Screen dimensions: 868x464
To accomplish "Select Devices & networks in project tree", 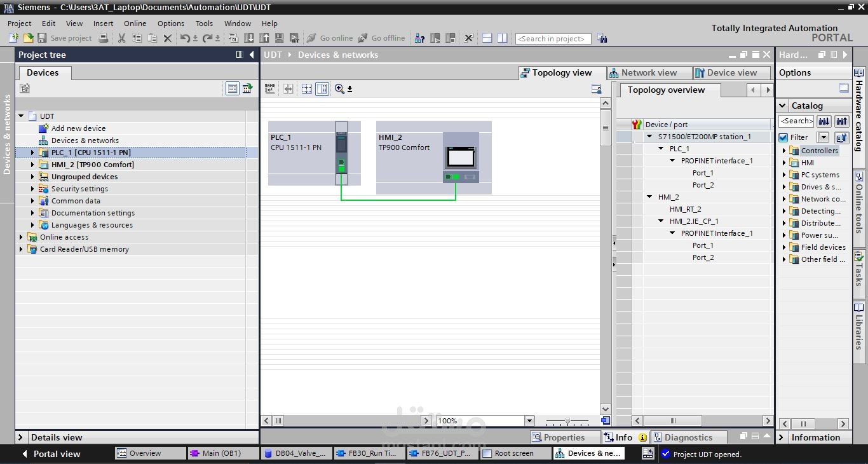I will (x=85, y=140).
